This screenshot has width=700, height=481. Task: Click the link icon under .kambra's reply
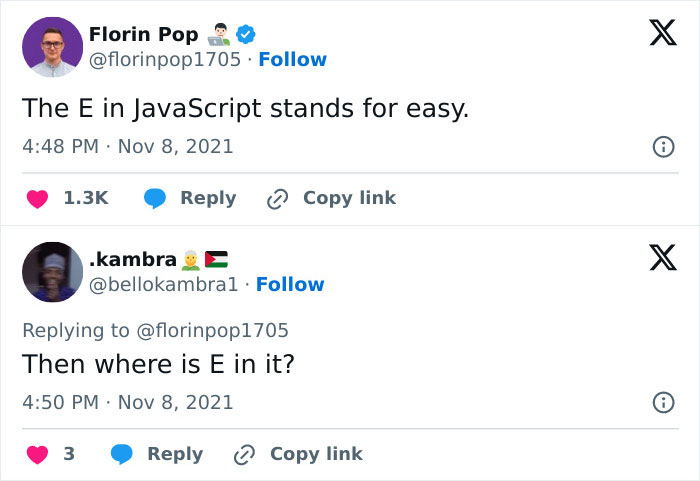[x=244, y=455]
